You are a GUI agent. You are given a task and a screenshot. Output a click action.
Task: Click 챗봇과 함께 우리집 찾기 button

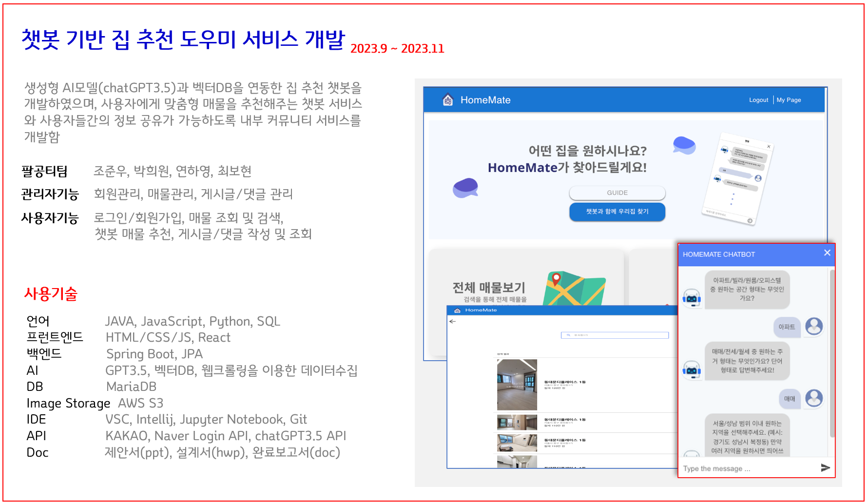[617, 212]
